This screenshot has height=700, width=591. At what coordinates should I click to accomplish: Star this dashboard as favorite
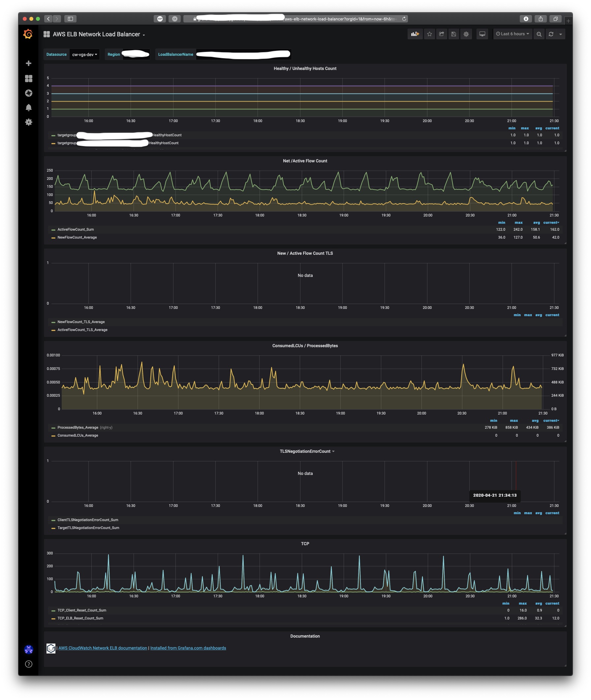pyautogui.click(x=429, y=34)
